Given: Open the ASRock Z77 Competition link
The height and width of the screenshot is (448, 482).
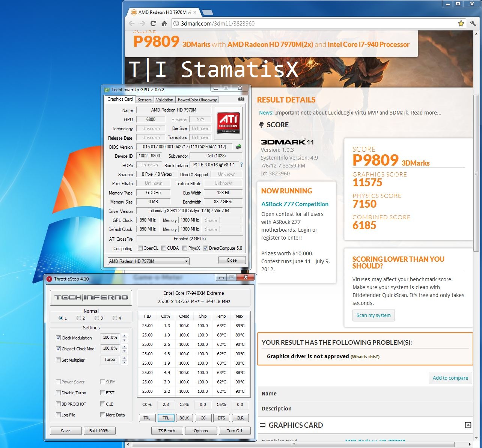Looking at the screenshot, I should point(295,204).
